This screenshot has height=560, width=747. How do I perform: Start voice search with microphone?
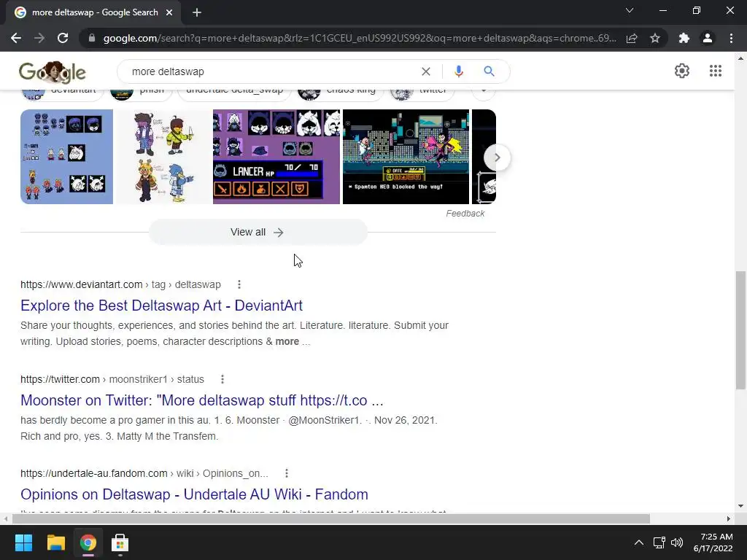(x=458, y=71)
